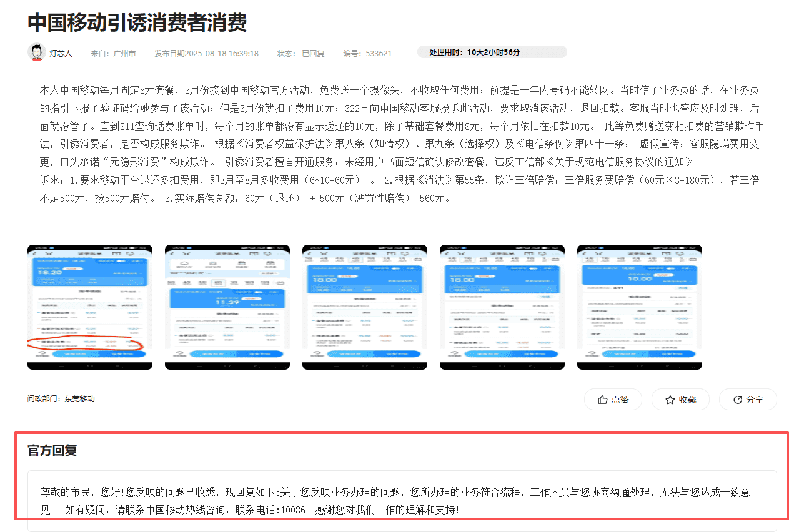This screenshot has height=532, width=804.
Task: Open the 灯芯人 username profile
Action: pyautogui.click(x=61, y=53)
